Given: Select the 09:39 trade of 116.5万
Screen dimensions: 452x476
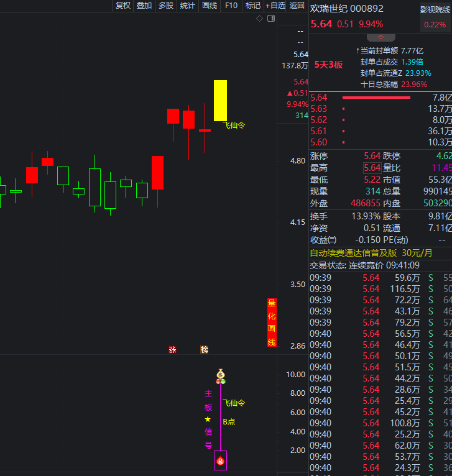Looking at the screenshot, I should tap(381, 289).
